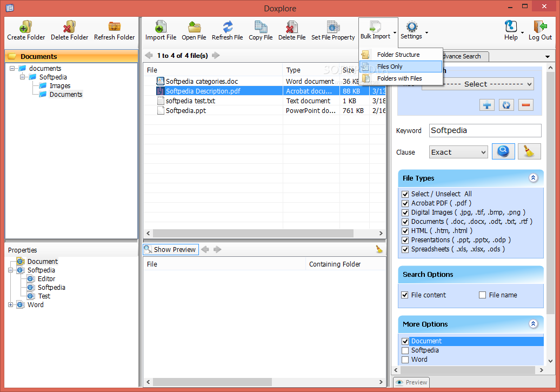Click the Delete File icon

[x=292, y=27]
